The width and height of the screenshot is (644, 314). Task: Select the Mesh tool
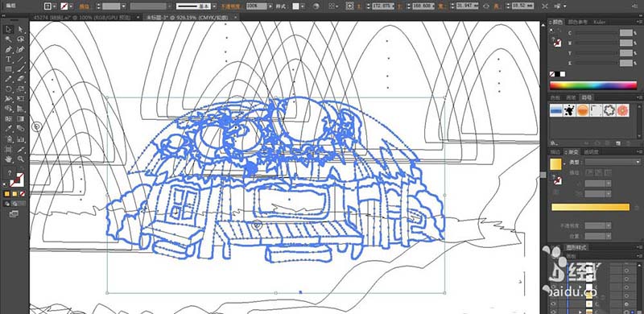[8, 119]
